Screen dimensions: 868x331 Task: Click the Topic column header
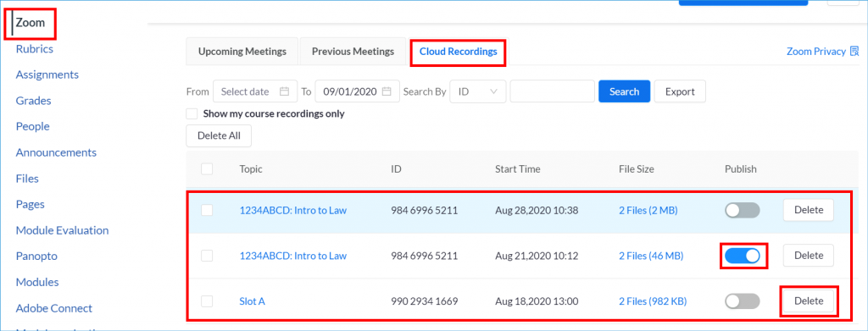251,169
